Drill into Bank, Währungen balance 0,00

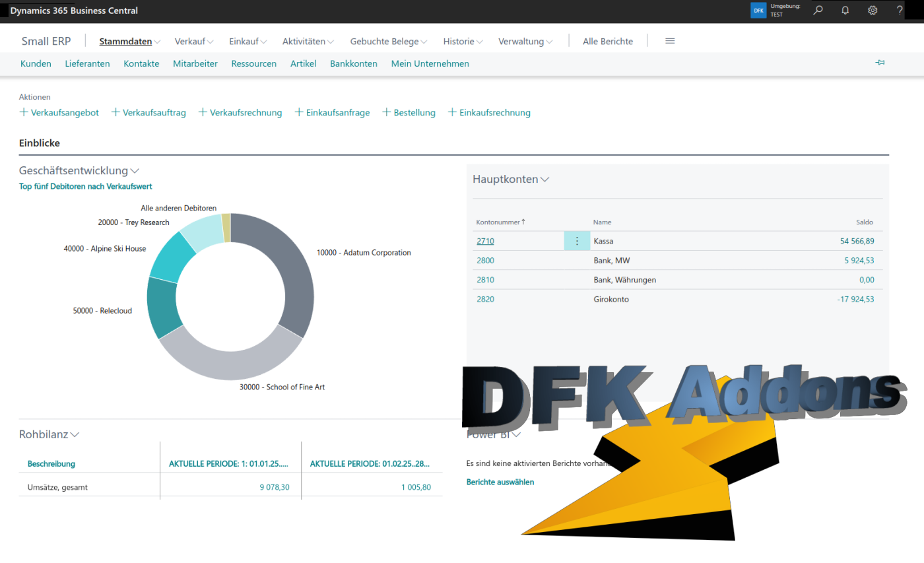(x=867, y=280)
